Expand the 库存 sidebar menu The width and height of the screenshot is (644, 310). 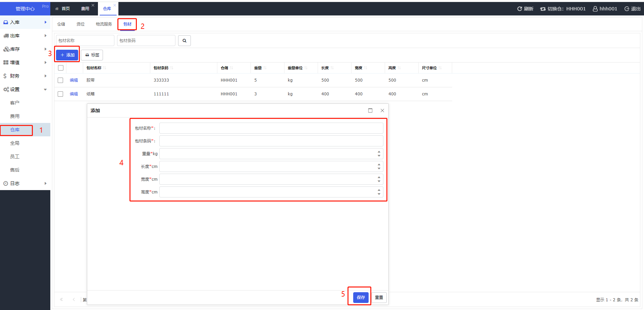[x=25, y=49]
